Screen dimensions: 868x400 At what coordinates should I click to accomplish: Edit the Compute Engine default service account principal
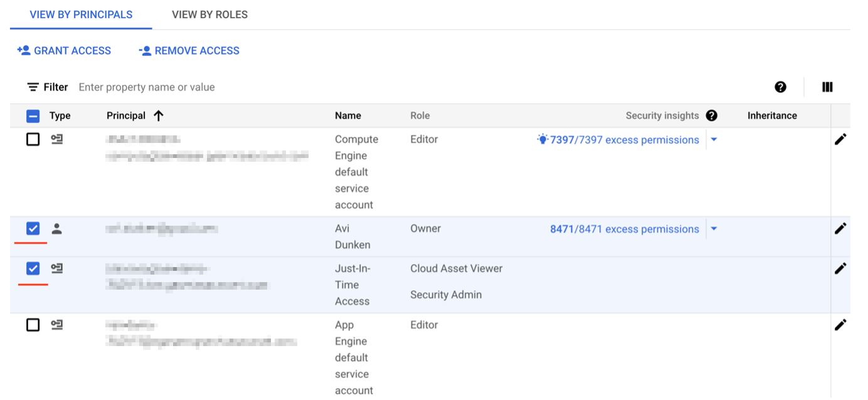(x=840, y=140)
